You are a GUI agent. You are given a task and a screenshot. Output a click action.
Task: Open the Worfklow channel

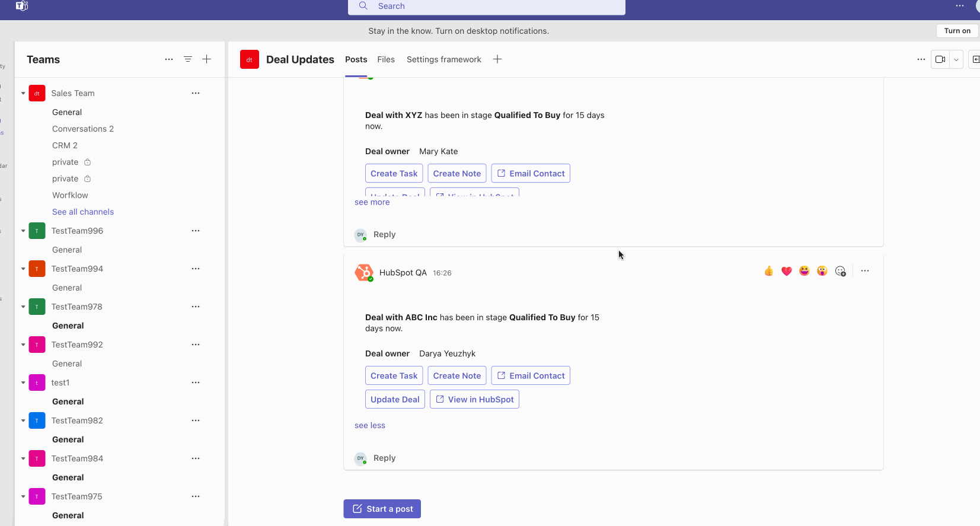(x=70, y=195)
